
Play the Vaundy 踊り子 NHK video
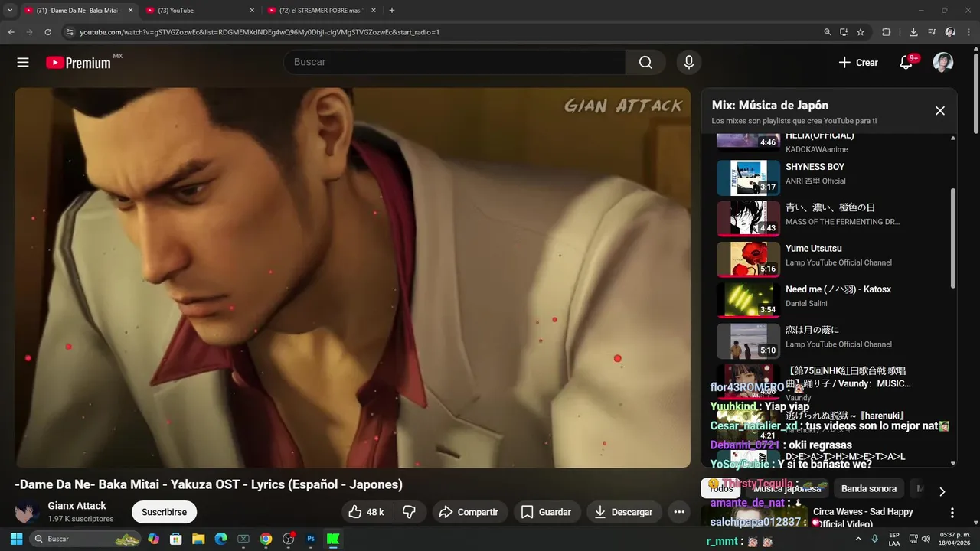point(848,377)
